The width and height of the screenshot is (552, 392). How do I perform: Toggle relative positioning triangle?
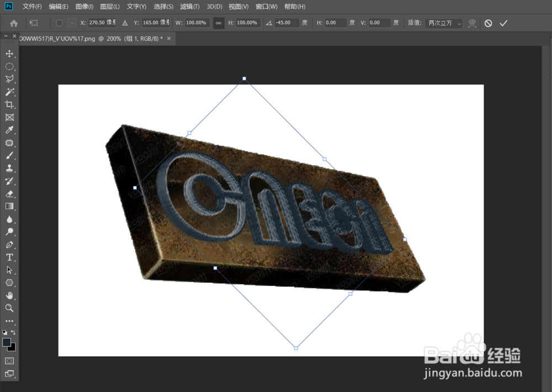(x=125, y=23)
